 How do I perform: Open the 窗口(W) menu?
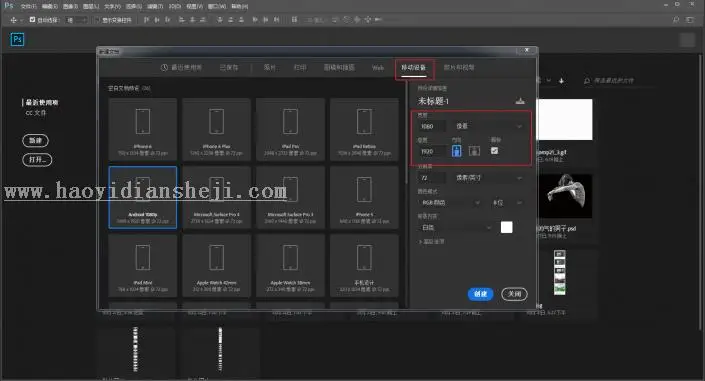(x=217, y=6)
